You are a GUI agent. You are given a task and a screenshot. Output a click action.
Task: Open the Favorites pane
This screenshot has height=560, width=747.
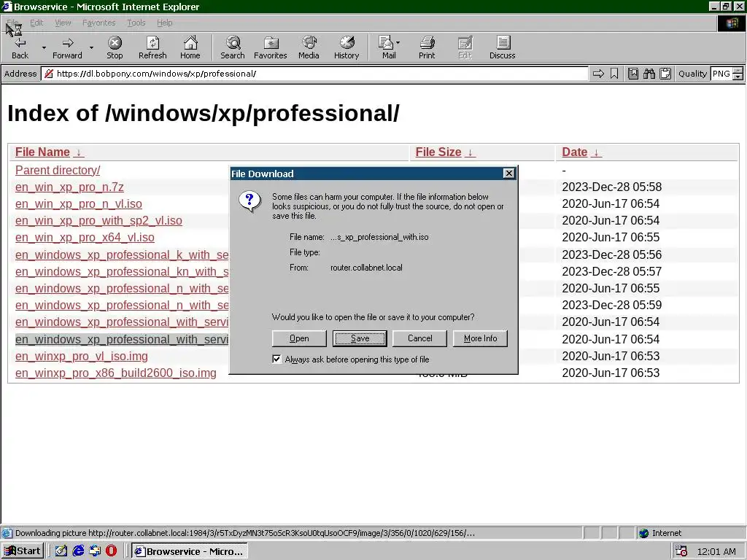pos(270,47)
